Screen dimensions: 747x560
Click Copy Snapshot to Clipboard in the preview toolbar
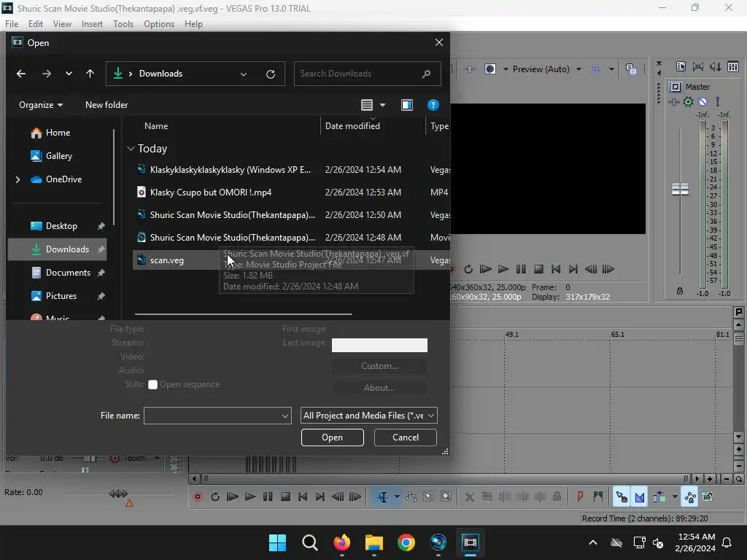coord(631,69)
